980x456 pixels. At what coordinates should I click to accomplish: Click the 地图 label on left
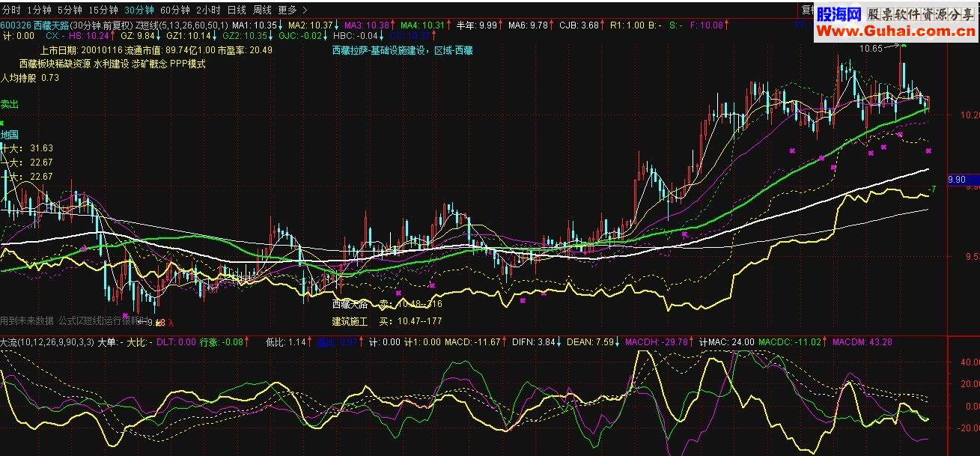(x=9, y=135)
